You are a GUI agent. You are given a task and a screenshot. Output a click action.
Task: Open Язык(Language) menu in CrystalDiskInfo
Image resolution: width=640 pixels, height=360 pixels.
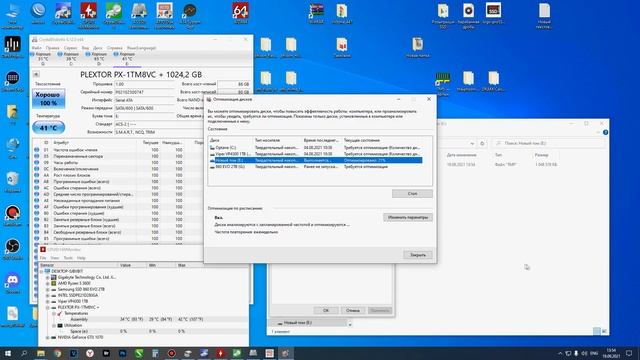[141, 48]
